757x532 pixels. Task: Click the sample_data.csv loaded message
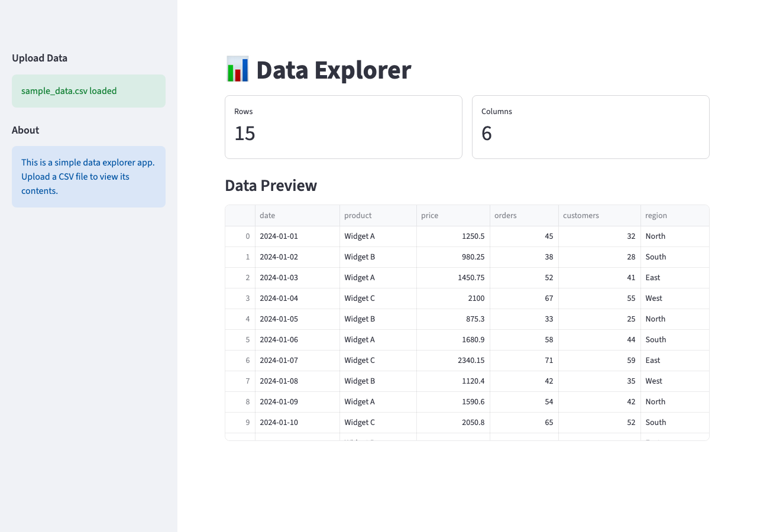click(69, 91)
